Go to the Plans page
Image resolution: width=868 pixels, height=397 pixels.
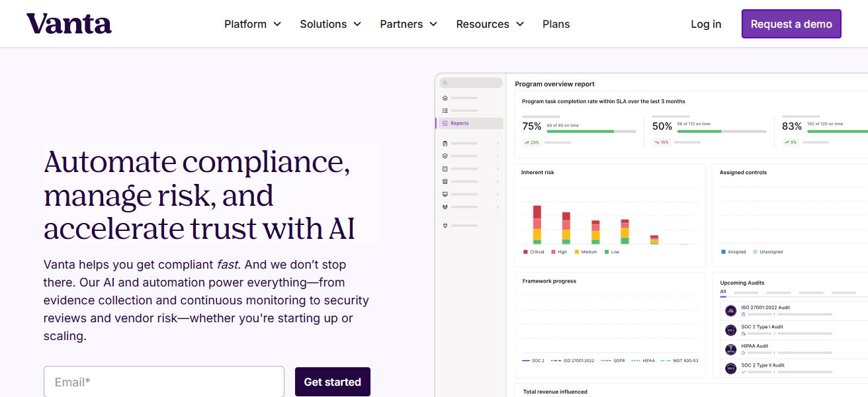[556, 24]
